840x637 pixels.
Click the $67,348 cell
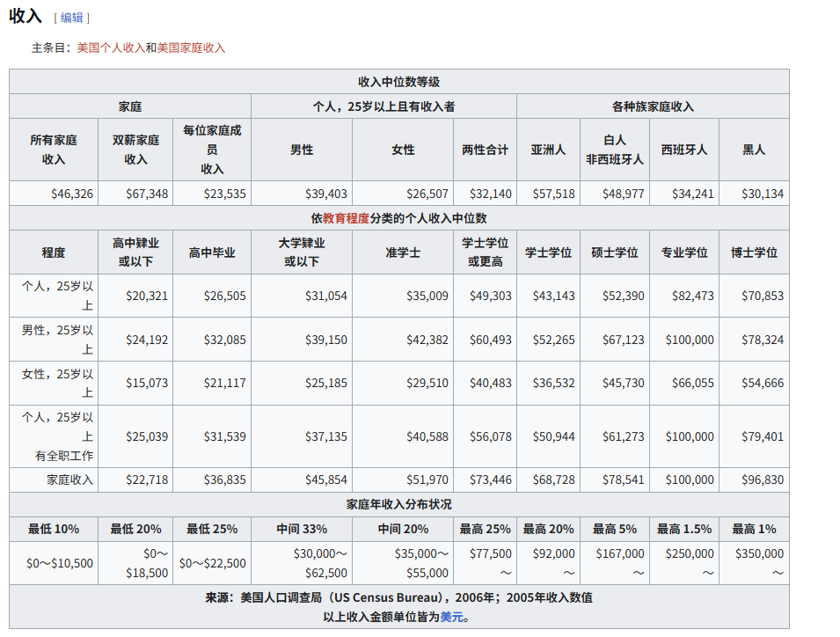pyautogui.click(x=135, y=194)
